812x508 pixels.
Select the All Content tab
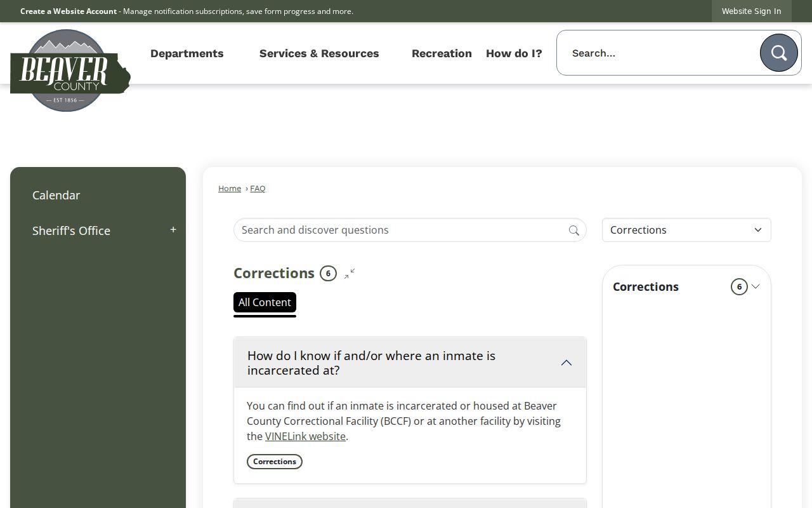265,302
